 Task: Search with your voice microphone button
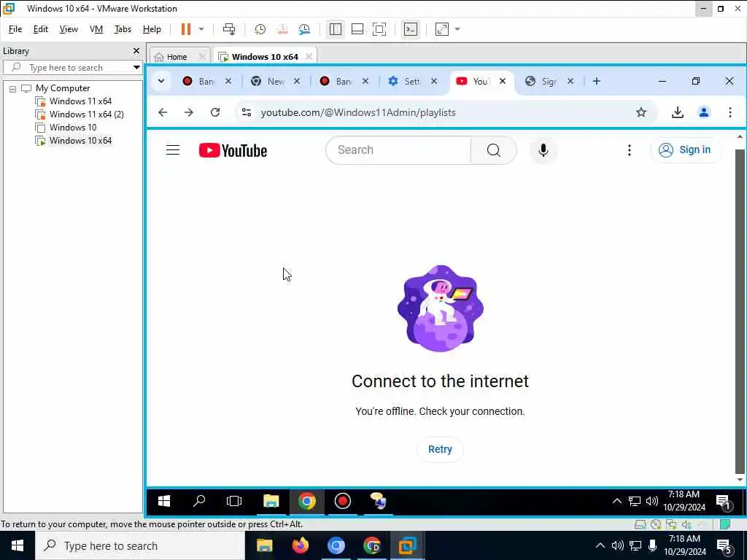[x=543, y=150]
